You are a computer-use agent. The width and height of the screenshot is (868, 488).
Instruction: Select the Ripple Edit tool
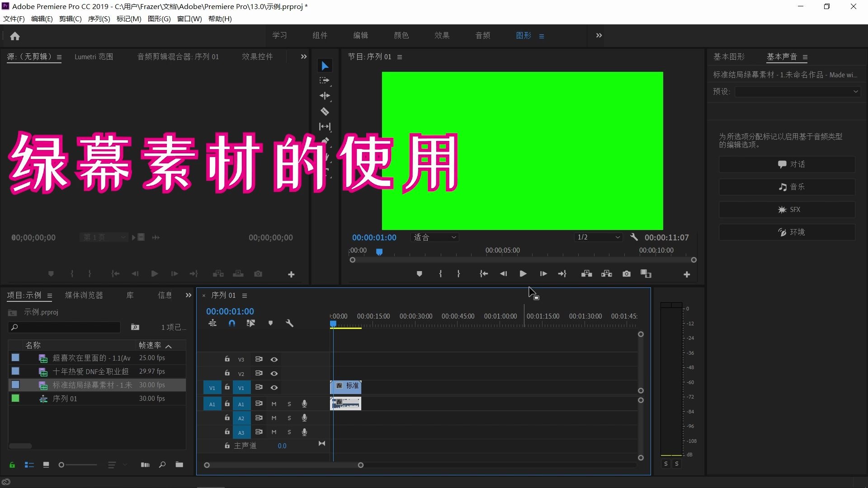[325, 96]
